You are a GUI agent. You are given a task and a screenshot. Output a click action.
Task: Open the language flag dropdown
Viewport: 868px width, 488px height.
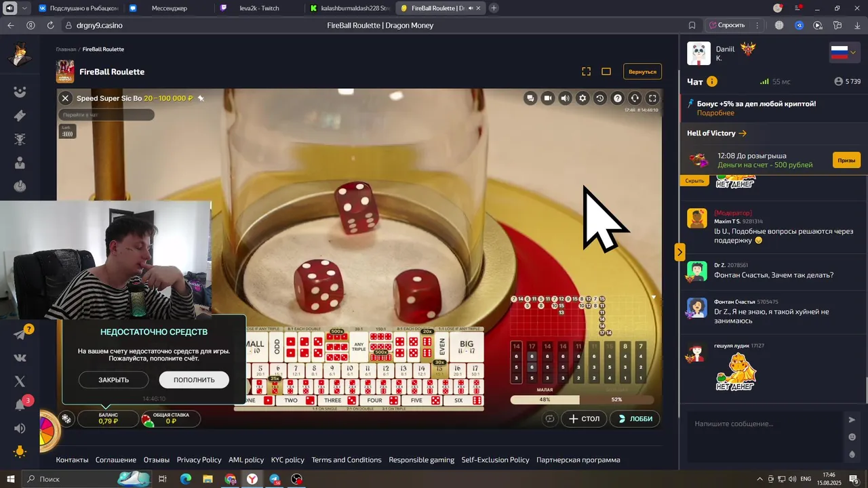pos(844,53)
